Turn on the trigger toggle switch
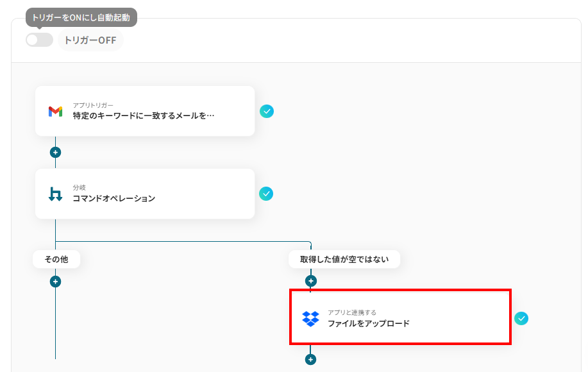The image size is (588, 372). click(39, 40)
